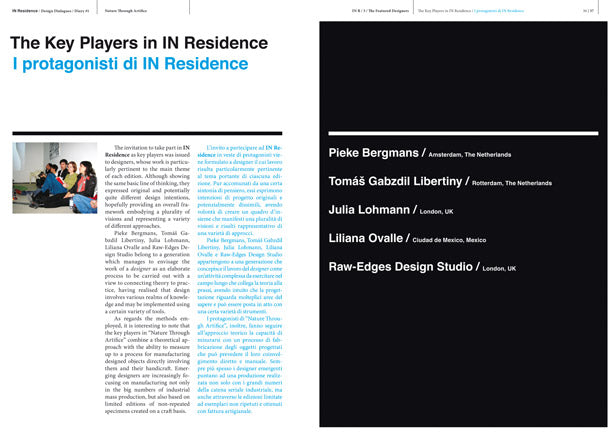Select the name "Raw-Edges Design Studio"
The image size is (613, 433).
click(x=401, y=267)
